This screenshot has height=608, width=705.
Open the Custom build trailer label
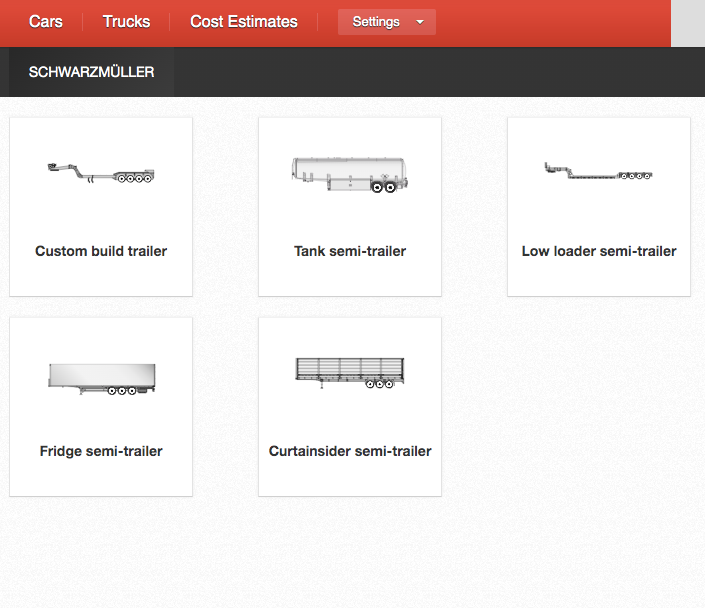click(101, 251)
